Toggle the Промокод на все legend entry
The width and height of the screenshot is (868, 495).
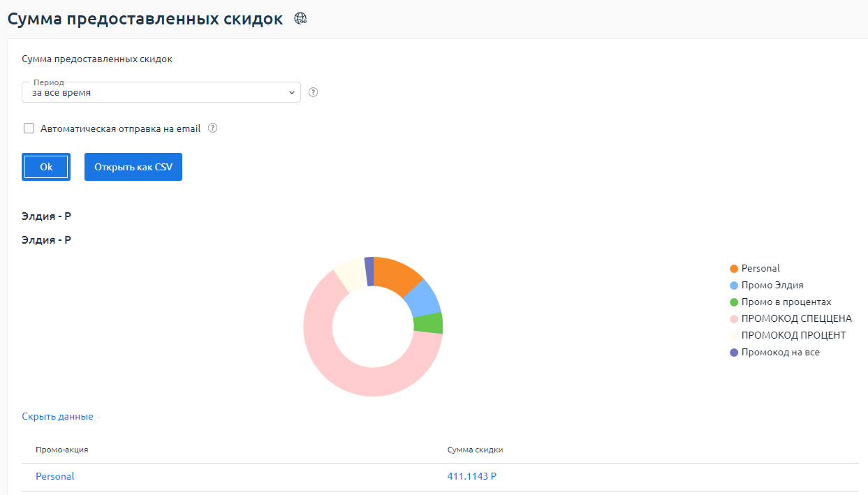pos(780,353)
